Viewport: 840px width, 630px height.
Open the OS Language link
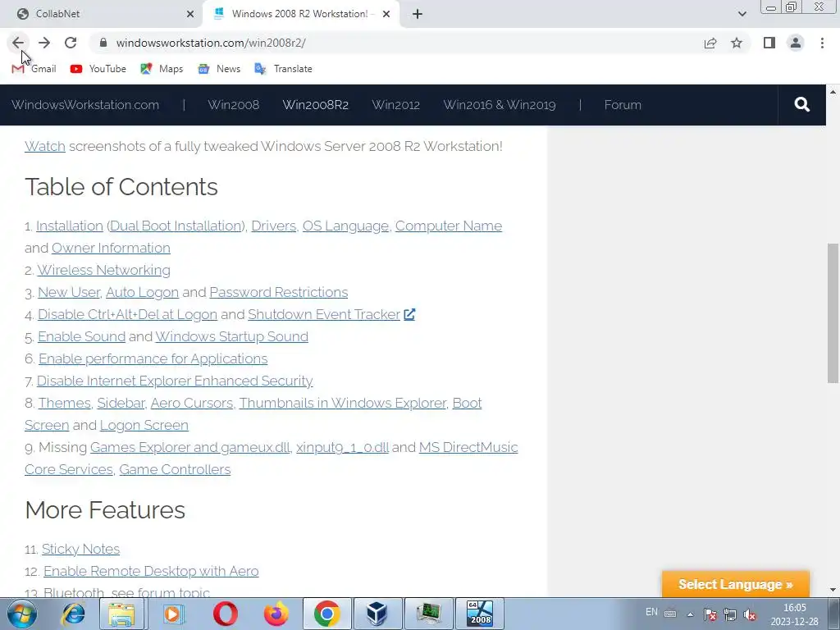[345, 226]
